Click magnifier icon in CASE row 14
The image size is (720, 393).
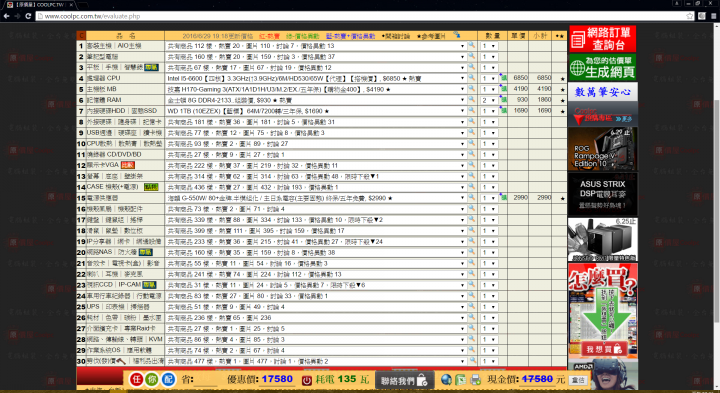[x=472, y=187]
